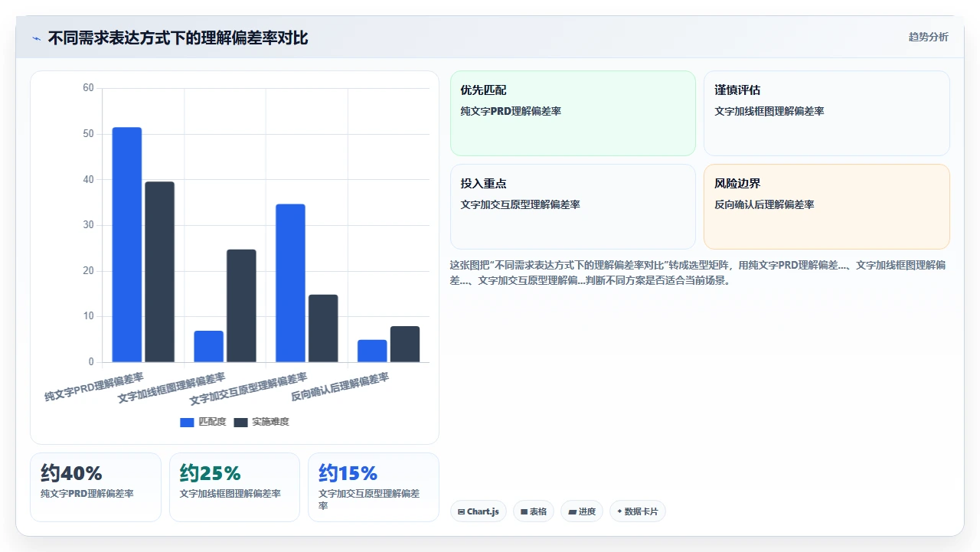Image resolution: width=980 pixels, height=552 pixels.
Task: Click the y-axis value 60
Action: pos(88,88)
